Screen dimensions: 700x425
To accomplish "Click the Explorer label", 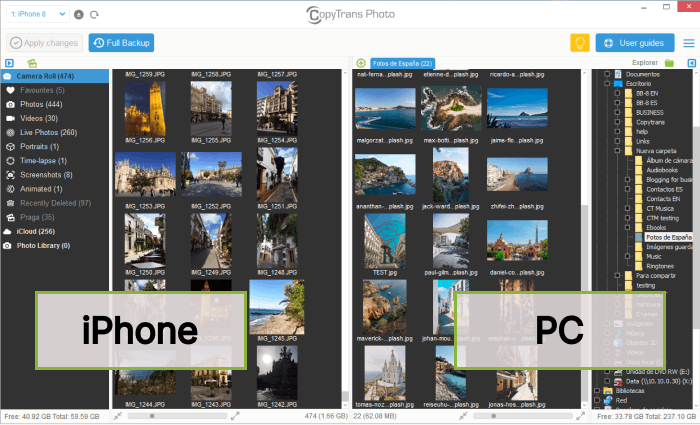I will coord(645,63).
